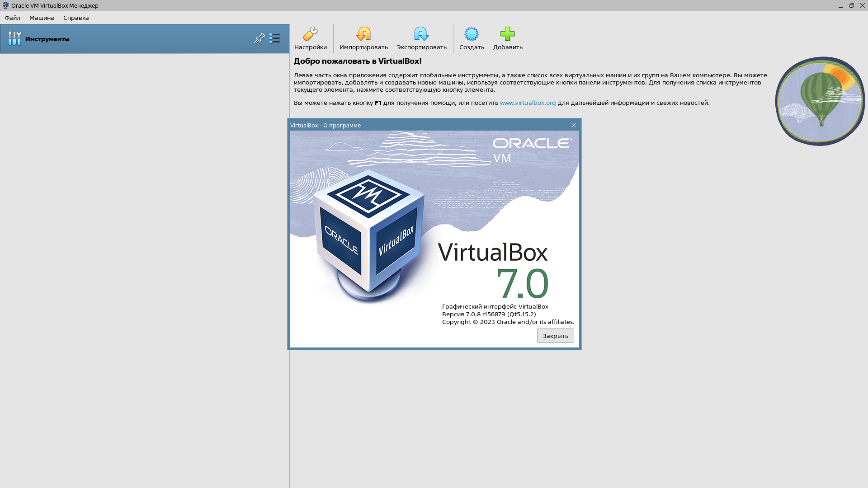Open the Файл menu

coord(12,18)
